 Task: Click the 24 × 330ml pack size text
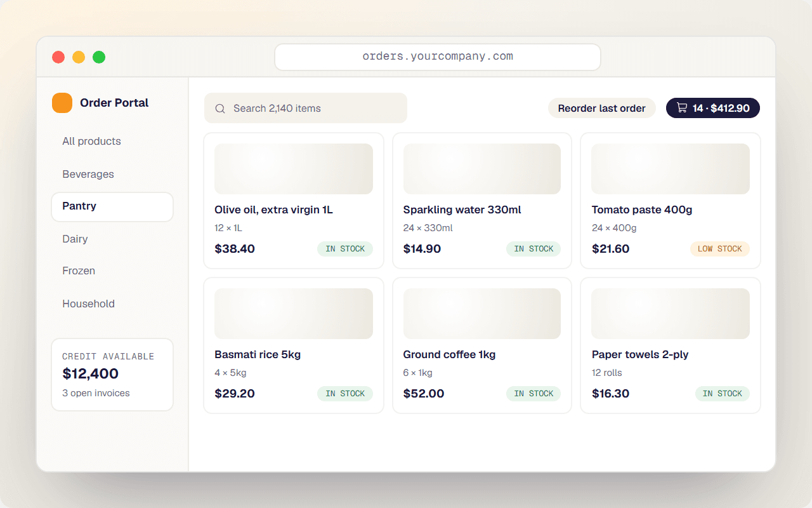(x=428, y=228)
